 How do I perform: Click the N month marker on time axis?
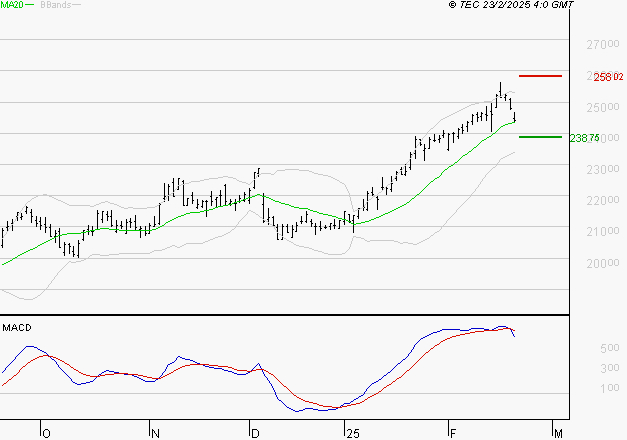[x=156, y=434]
